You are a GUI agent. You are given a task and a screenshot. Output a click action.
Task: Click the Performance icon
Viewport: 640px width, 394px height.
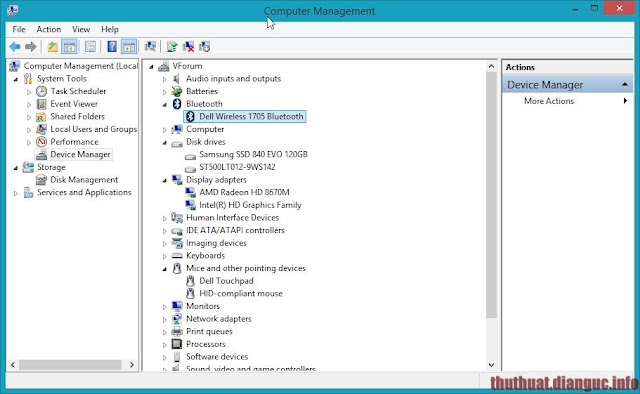41,142
